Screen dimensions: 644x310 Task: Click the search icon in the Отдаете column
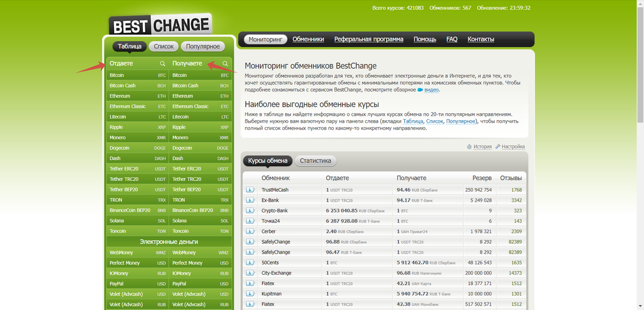click(x=163, y=64)
